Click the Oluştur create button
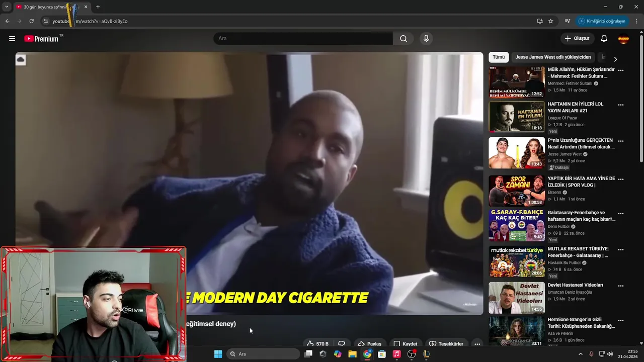The height and width of the screenshot is (362, 644). 577,39
